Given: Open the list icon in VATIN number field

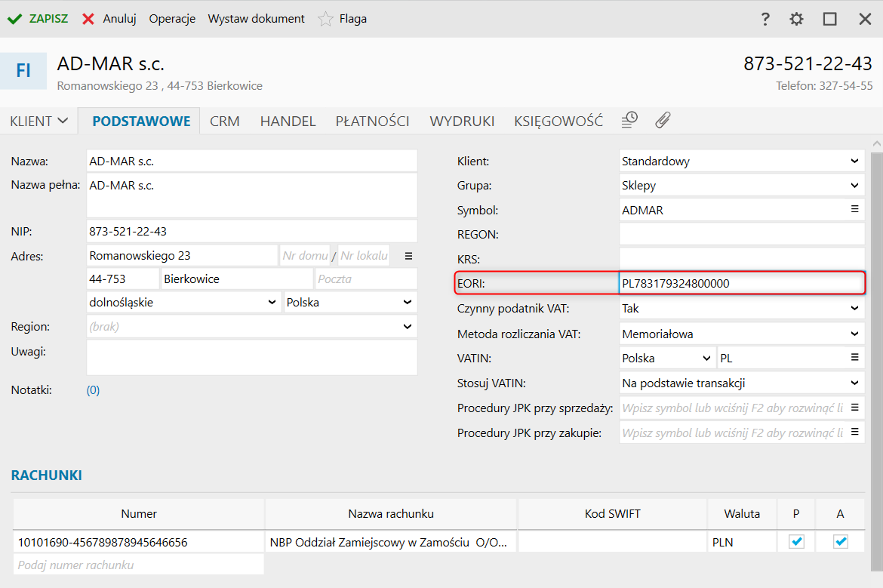Looking at the screenshot, I should (855, 358).
